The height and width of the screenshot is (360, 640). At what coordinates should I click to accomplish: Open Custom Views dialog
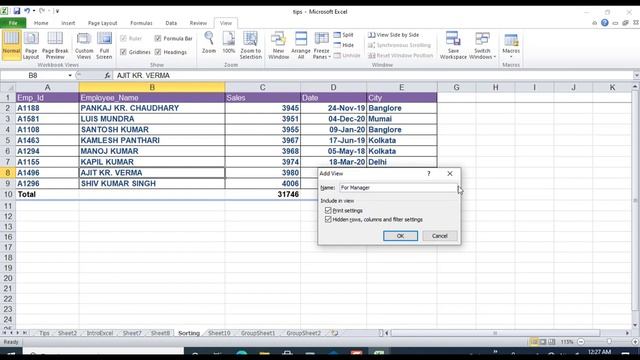[x=84, y=45]
